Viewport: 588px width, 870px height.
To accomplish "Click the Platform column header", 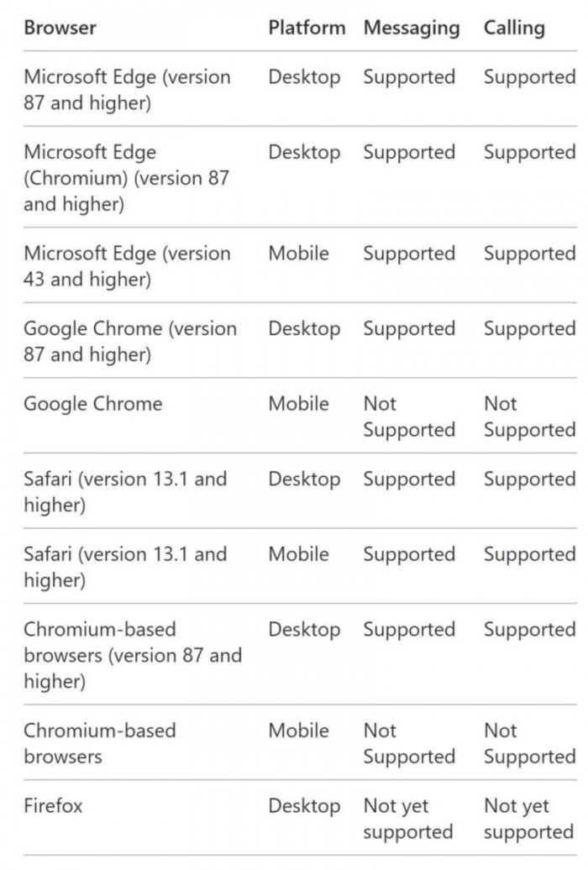I will tap(307, 28).
